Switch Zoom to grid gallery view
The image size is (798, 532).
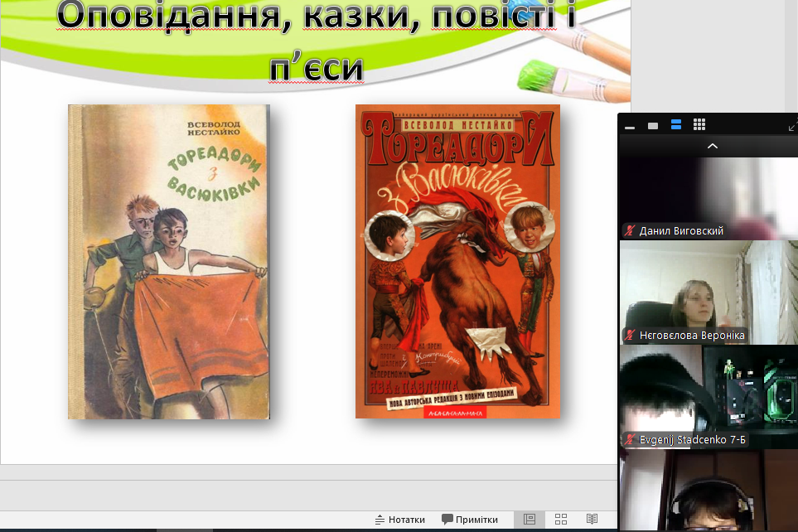coord(699,125)
